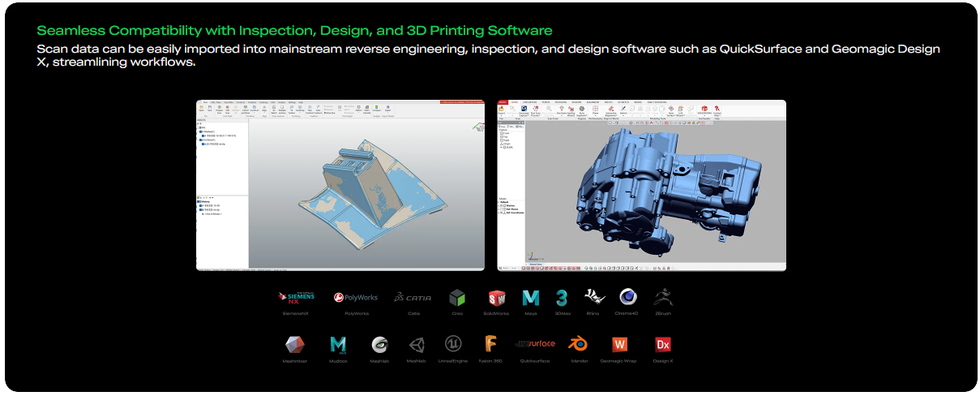The image size is (980, 396).
Task: Click the 3DMax icon
Action: [561, 298]
